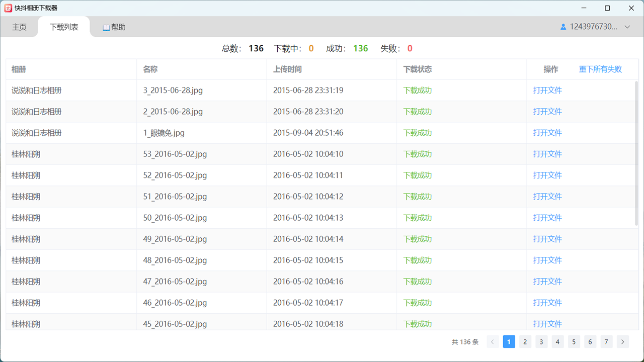Select the 46_2016-05-02.jpg file name cell
The image size is (644, 362).
pos(175,303)
